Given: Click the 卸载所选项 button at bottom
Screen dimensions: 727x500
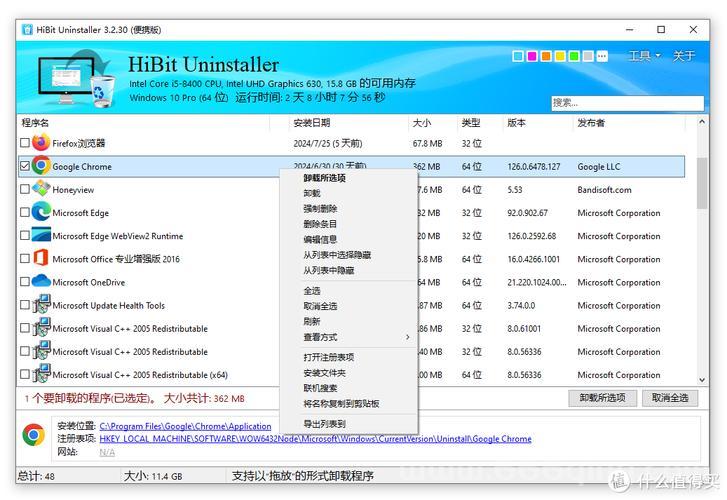Looking at the screenshot, I should [x=602, y=398].
